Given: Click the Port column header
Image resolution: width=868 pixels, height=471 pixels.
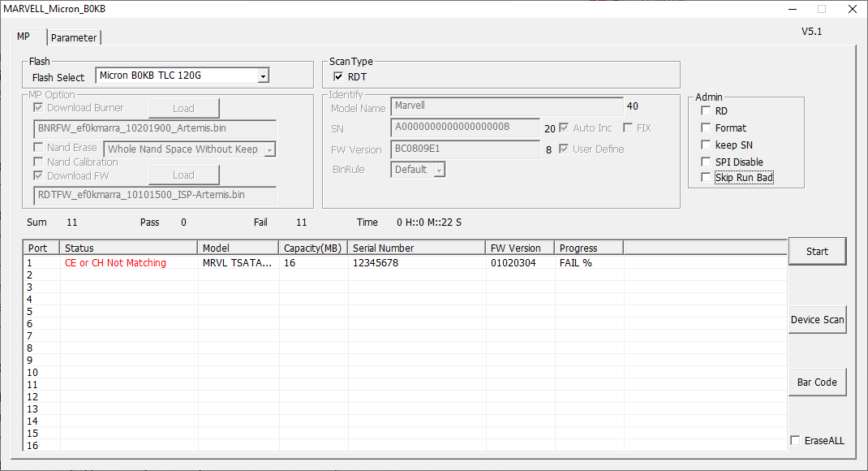Looking at the screenshot, I should pos(42,248).
